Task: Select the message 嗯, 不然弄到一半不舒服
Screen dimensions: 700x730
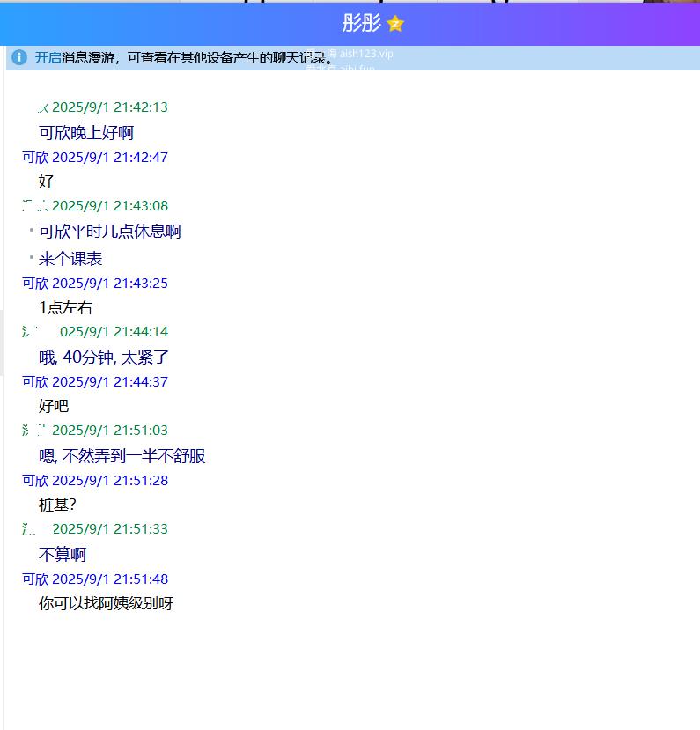Action: click(x=122, y=456)
